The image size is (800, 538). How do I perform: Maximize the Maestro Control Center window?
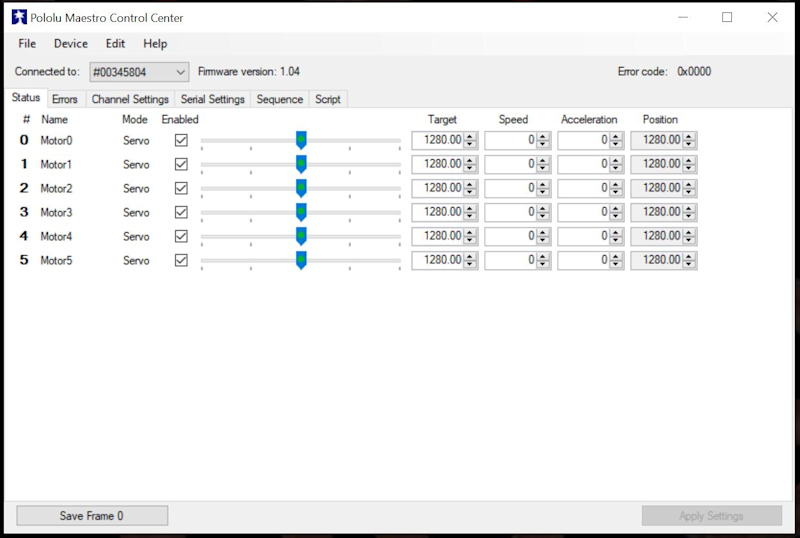tap(727, 17)
